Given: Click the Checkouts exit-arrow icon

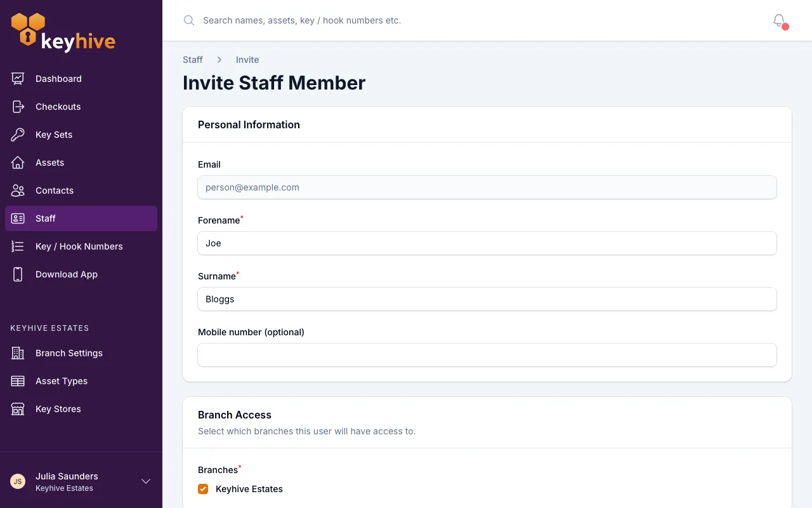Looking at the screenshot, I should pyautogui.click(x=18, y=107).
